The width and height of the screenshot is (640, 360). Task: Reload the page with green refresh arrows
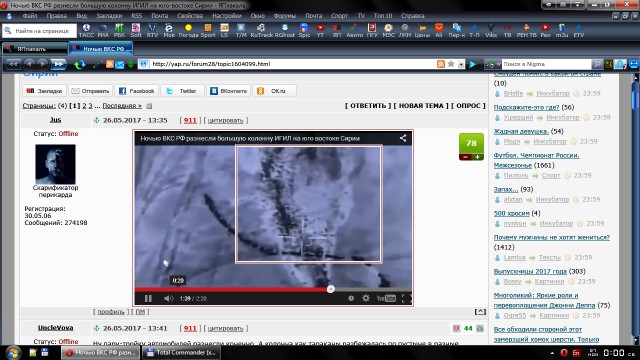point(80,64)
